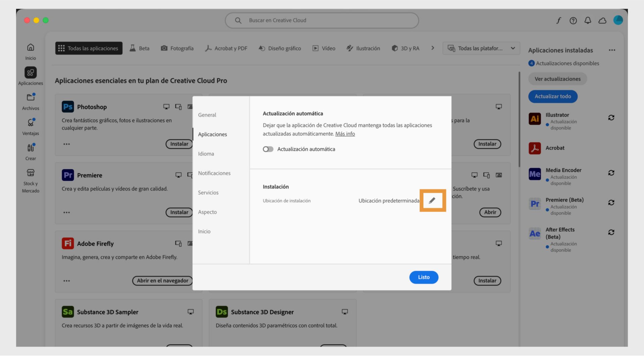Click Abrir en el navegador for Firefly
Viewport: 644px width, 356px height.
[x=162, y=281]
